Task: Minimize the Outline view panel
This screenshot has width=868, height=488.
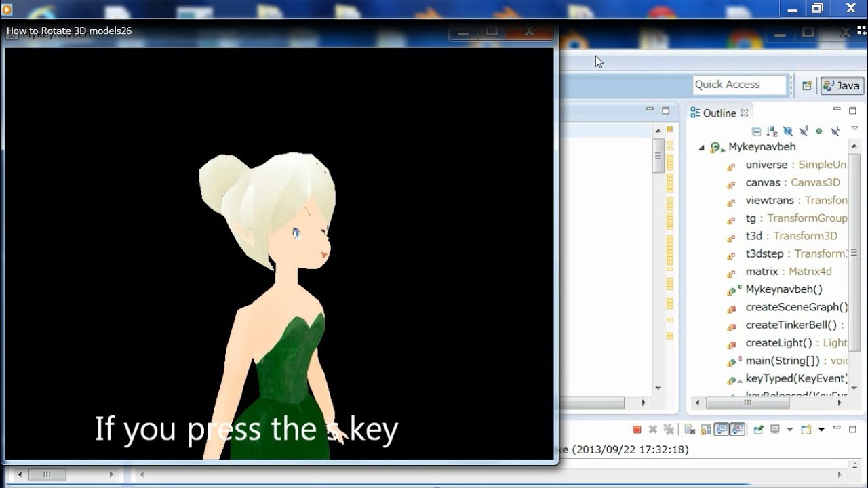Action: [x=837, y=110]
